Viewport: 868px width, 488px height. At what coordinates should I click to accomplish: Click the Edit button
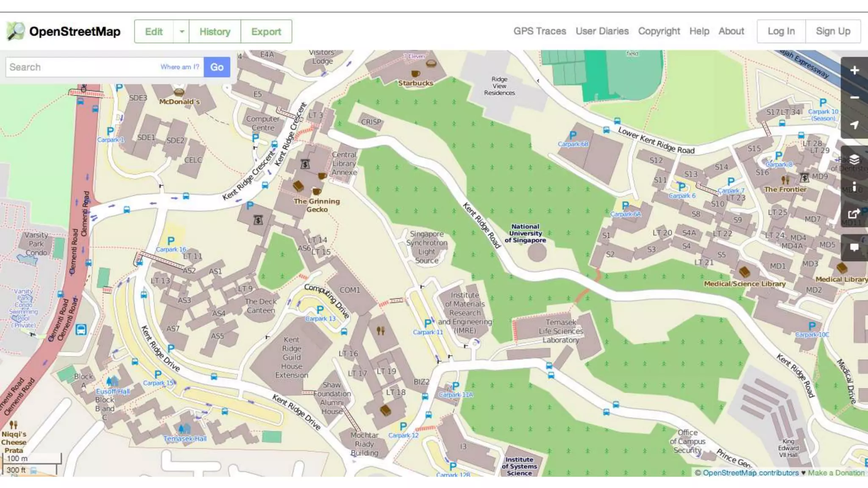[x=153, y=31]
